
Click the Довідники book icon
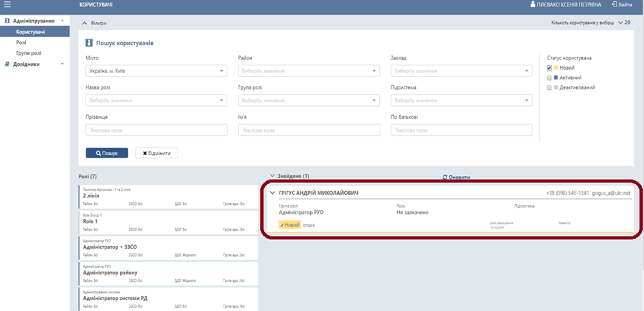pos(6,64)
